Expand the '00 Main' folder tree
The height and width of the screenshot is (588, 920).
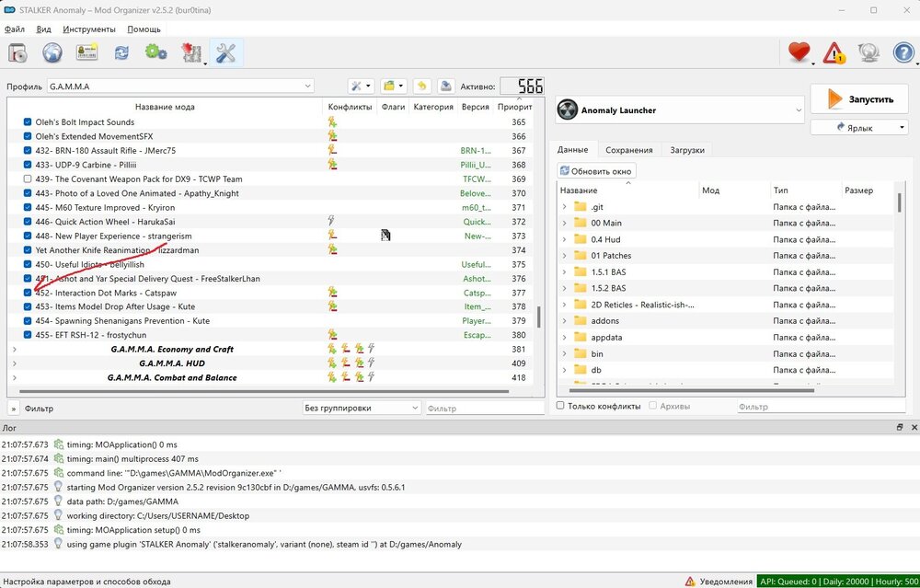pyautogui.click(x=564, y=223)
